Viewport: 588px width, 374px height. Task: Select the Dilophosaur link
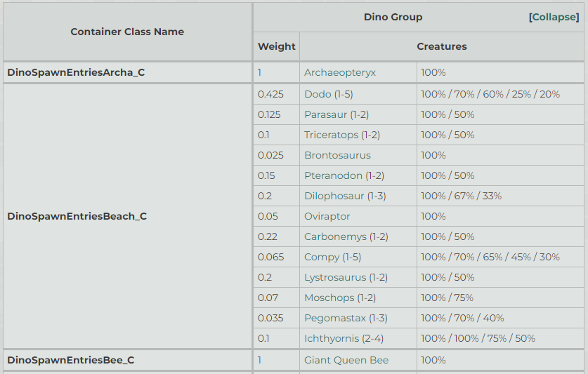tap(334, 196)
